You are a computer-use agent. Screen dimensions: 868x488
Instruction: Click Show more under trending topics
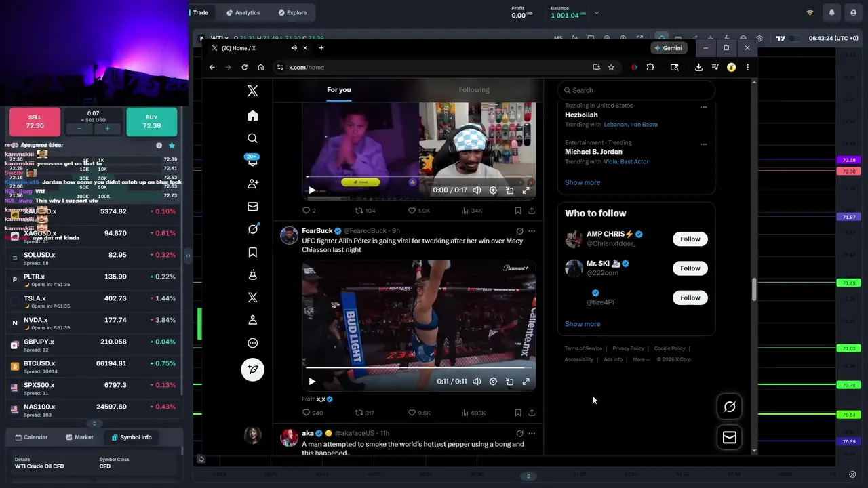(x=583, y=182)
